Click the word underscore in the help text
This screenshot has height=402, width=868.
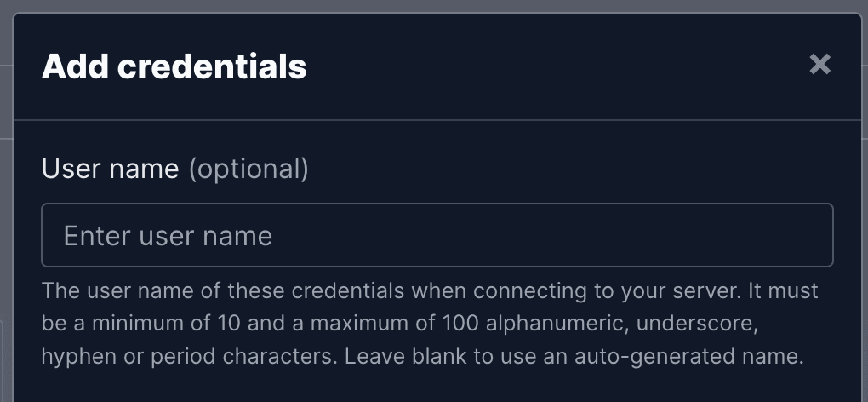696,324
